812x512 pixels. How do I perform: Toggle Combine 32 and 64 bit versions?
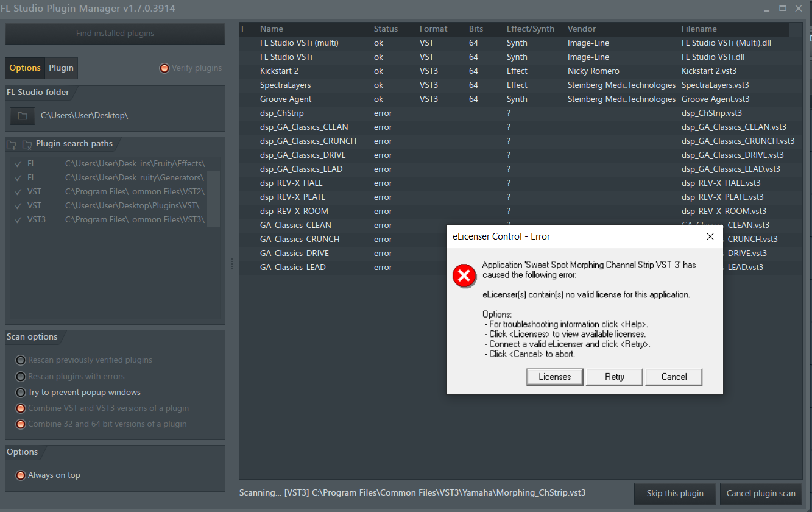(x=21, y=424)
